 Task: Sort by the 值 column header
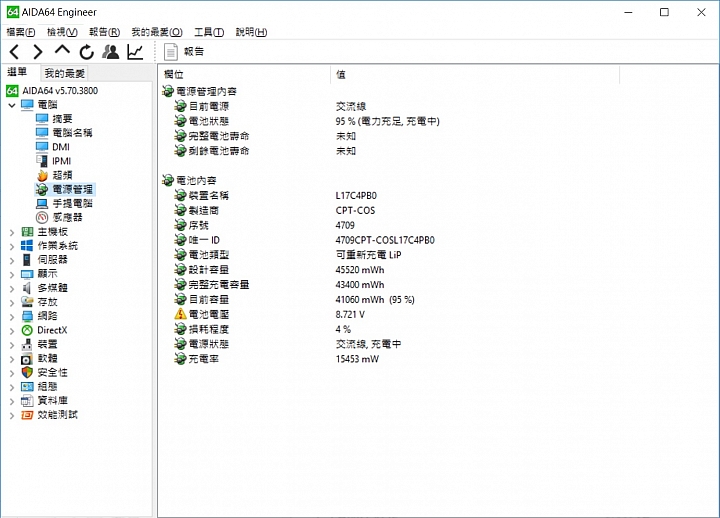coord(475,74)
